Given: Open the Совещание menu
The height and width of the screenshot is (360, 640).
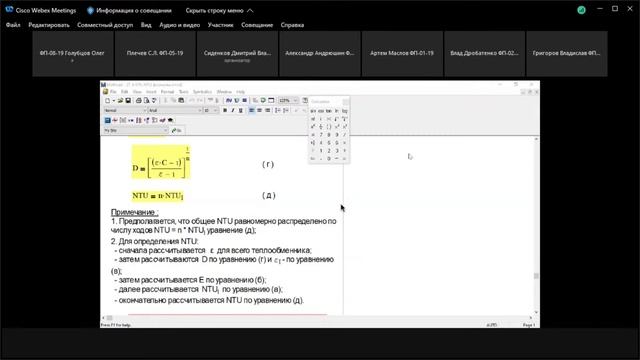Looking at the screenshot, I should tap(257, 25).
